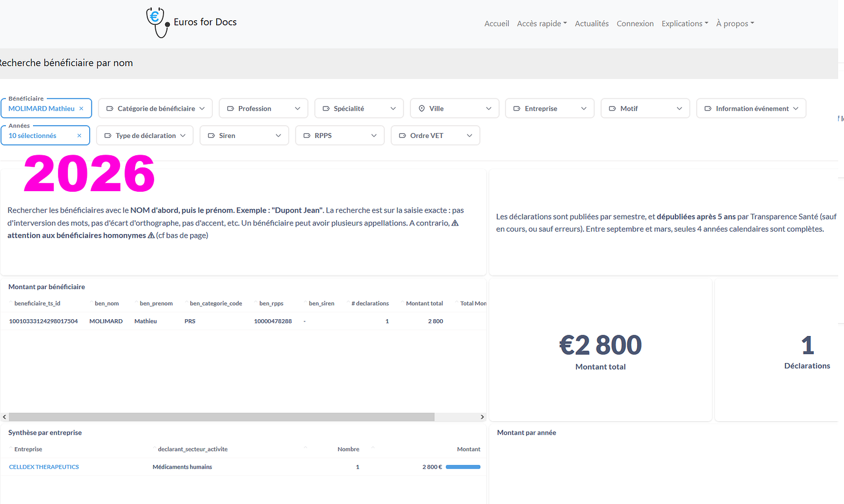Click the horizontal scrollbar thumb under the beneficiary table
Viewport: 844px width, 504px height.
[221, 417]
